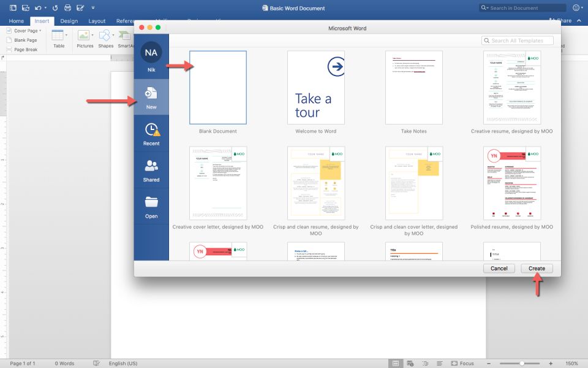
Task: Switch to Print Layout view in status bar
Action: (396, 363)
